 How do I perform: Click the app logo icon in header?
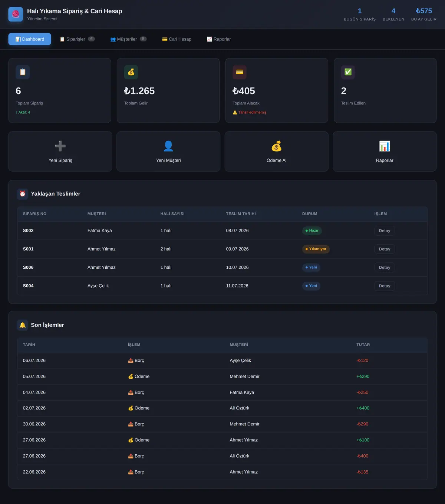click(16, 14)
